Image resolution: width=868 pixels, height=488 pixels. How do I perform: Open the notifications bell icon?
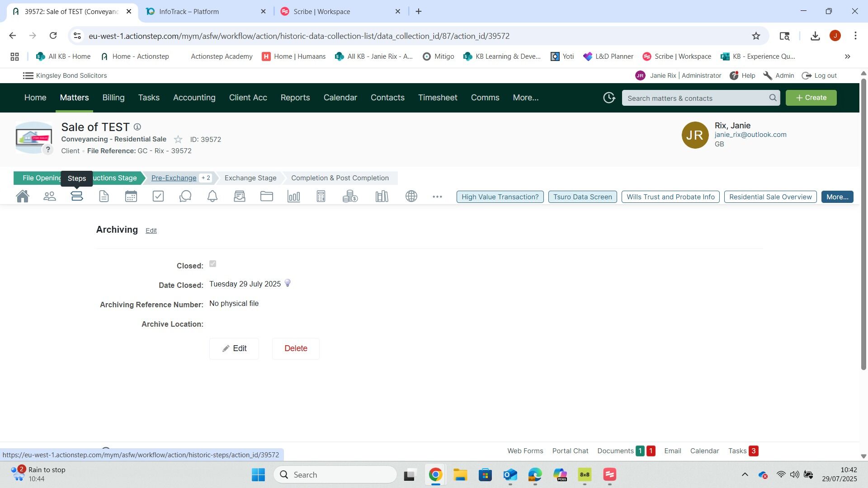(212, 197)
